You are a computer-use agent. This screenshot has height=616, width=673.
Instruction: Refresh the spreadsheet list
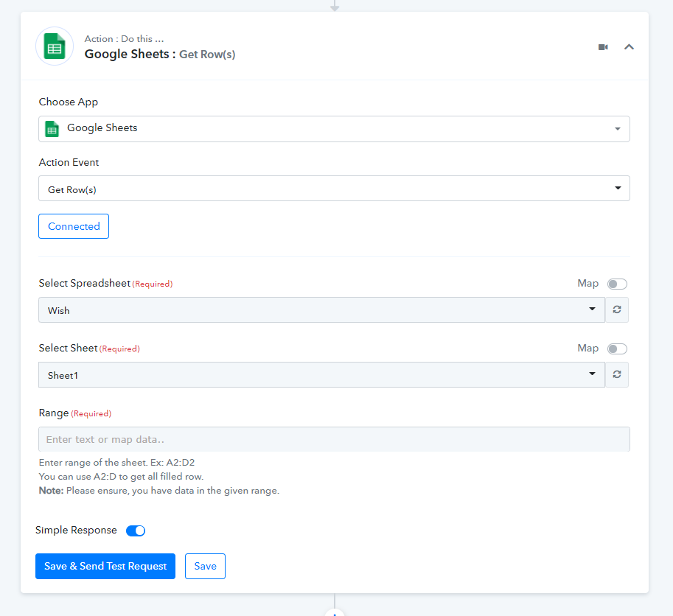tap(617, 309)
